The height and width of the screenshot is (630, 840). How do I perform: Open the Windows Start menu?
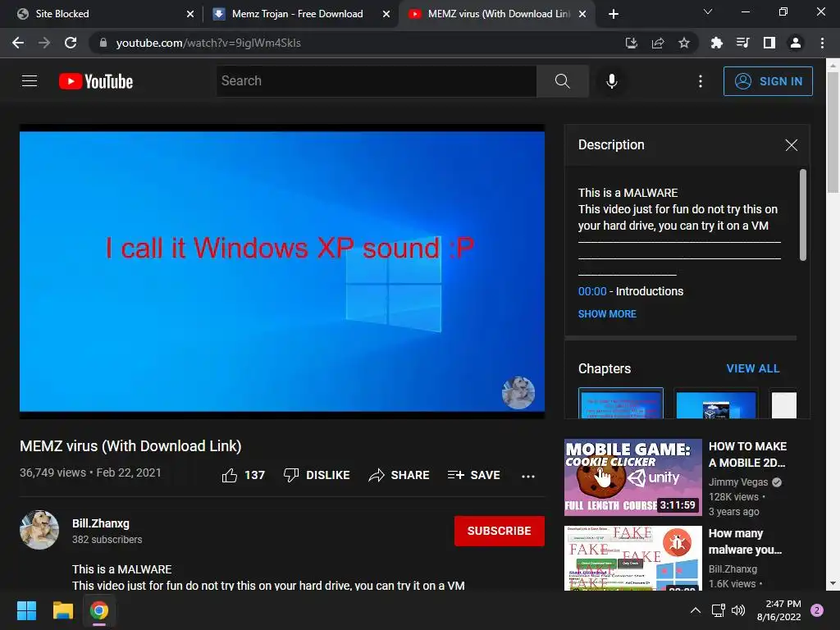click(26, 610)
